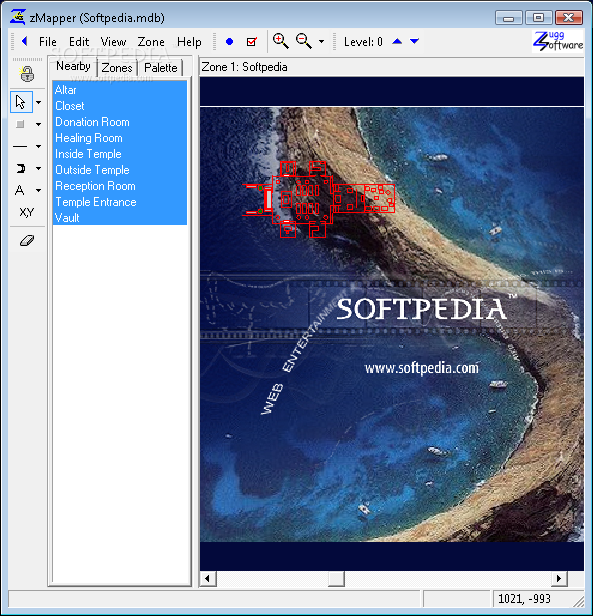This screenshot has width=593, height=616.
Task: Open the zoom level dropdown arrow
Action: pos(321,42)
